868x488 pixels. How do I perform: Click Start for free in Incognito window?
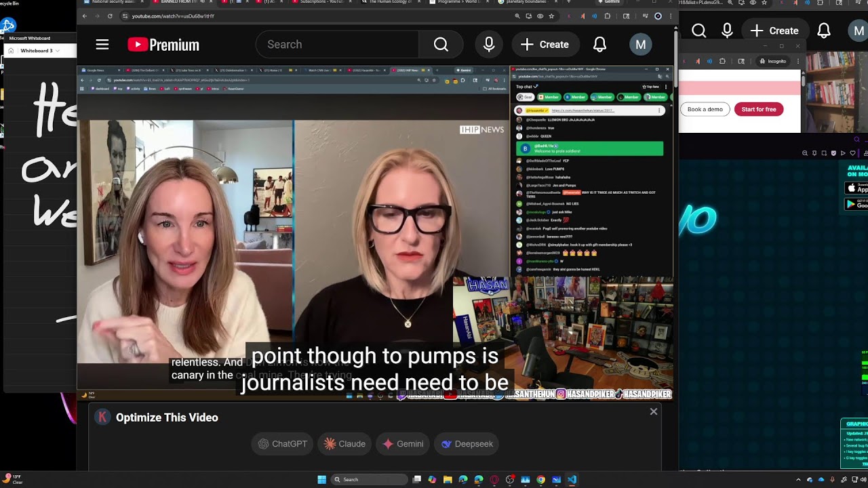tap(759, 109)
